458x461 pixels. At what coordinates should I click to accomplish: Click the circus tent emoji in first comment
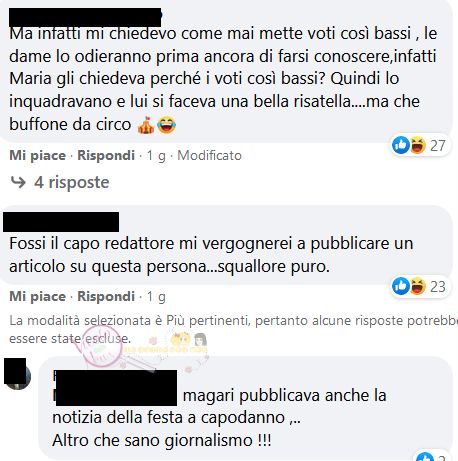coord(146,125)
